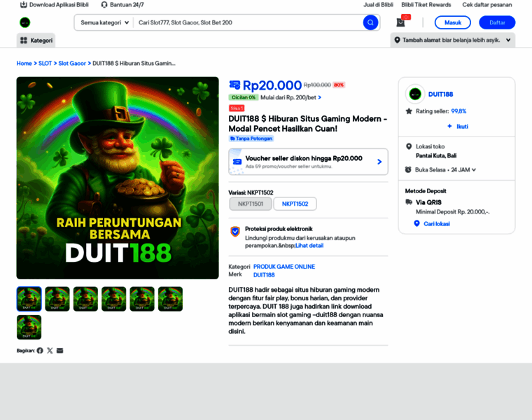Select variant NKPT1501
This screenshot has width=532, height=420.
coord(251,204)
